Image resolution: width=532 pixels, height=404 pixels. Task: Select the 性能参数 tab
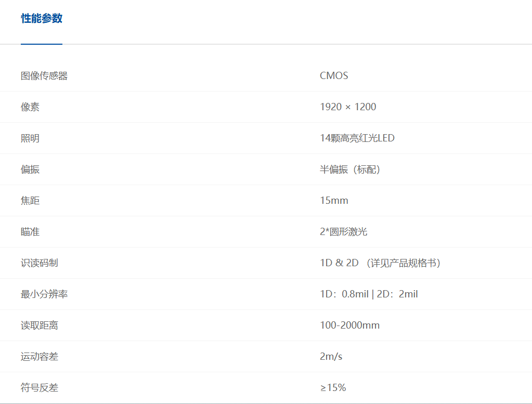[42, 19]
